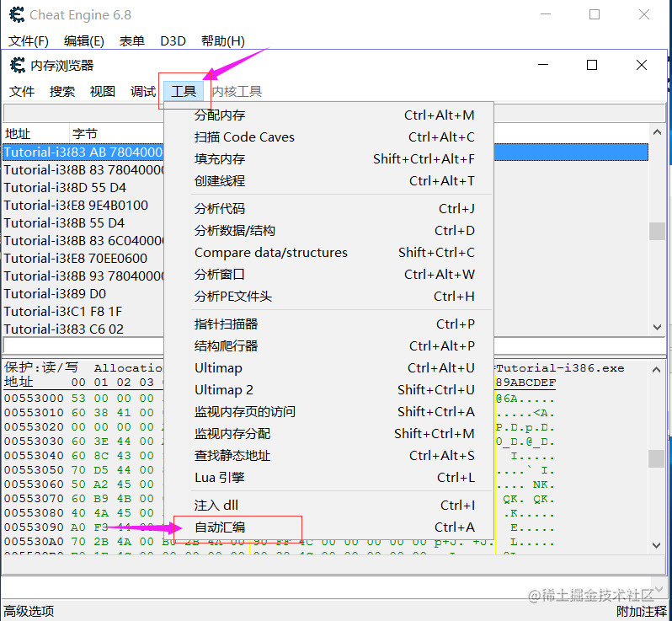Screen dimensions: 672x621
Task: Open 自动汇编 from tools menu
Action: coord(328,527)
